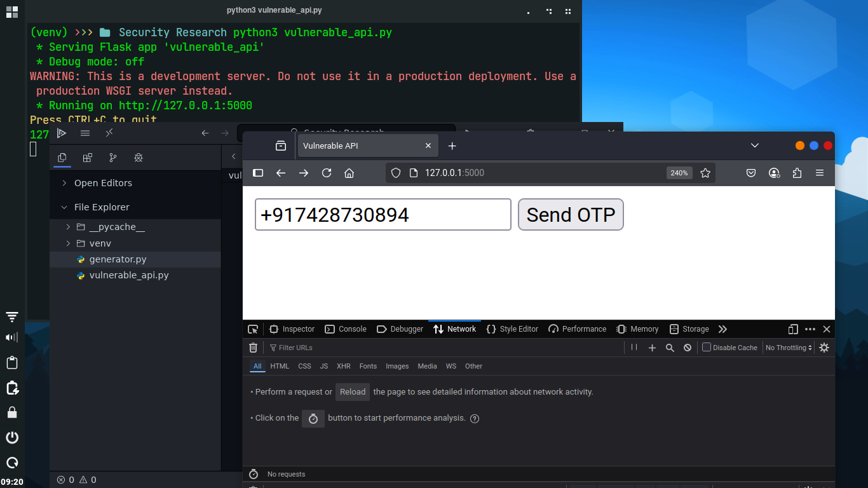The height and width of the screenshot is (488, 868).
Task: Click the phone number input field
Action: pos(382,214)
